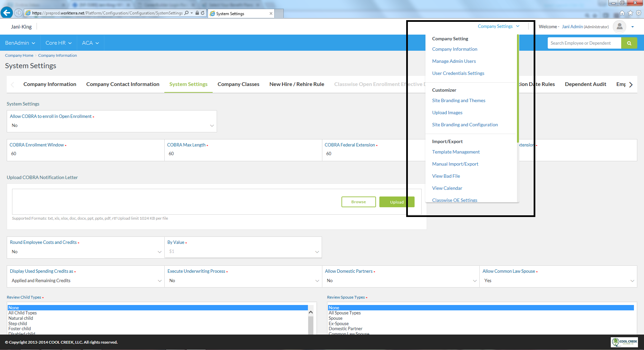The image size is (644, 350).
Task: Click the Search Employee or Dependent field
Action: (584, 43)
